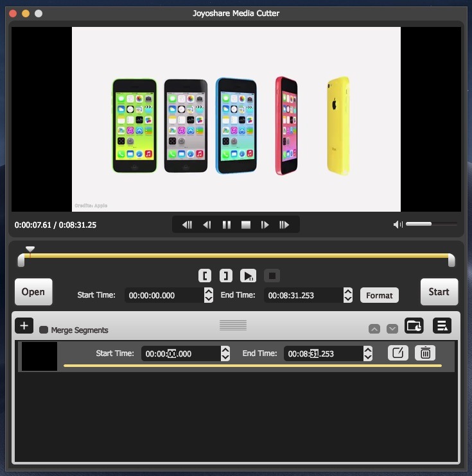Mute audio via the speaker icon
The width and height of the screenshot is (472, 476).
click(398, 225)
